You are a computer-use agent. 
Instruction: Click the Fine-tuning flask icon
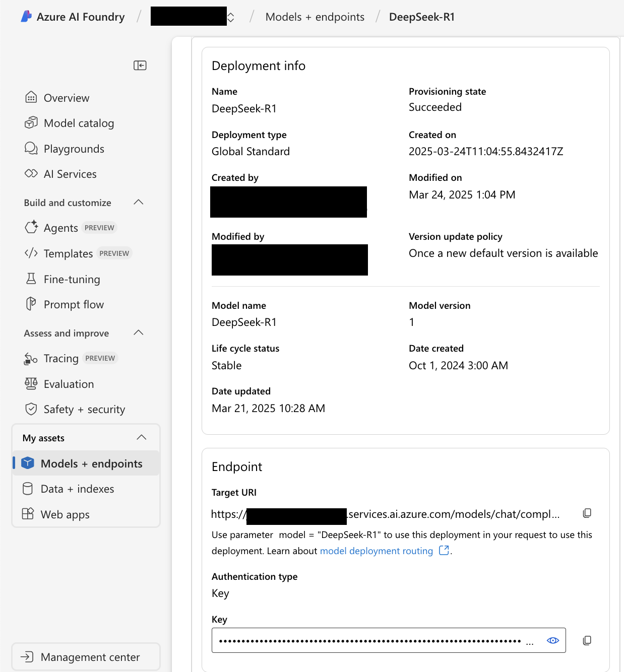pyautogui.click(x=31, y=279)
